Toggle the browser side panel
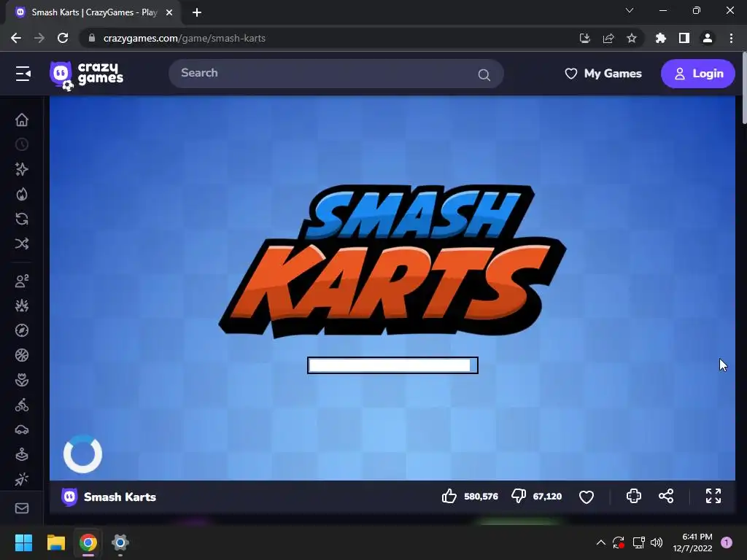The width and height of the screenshot is (747, 560). pos(684,38)
